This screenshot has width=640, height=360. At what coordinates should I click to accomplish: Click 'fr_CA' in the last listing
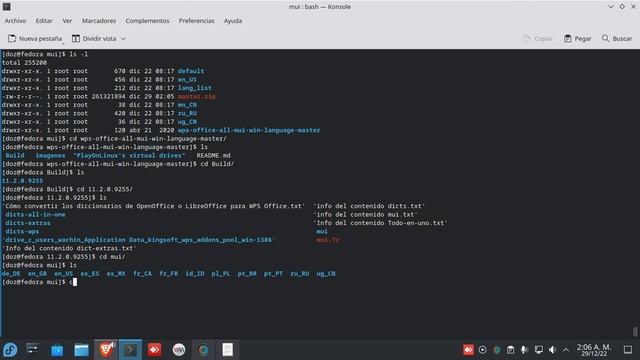pyautogui.click(x=142, y=274)
